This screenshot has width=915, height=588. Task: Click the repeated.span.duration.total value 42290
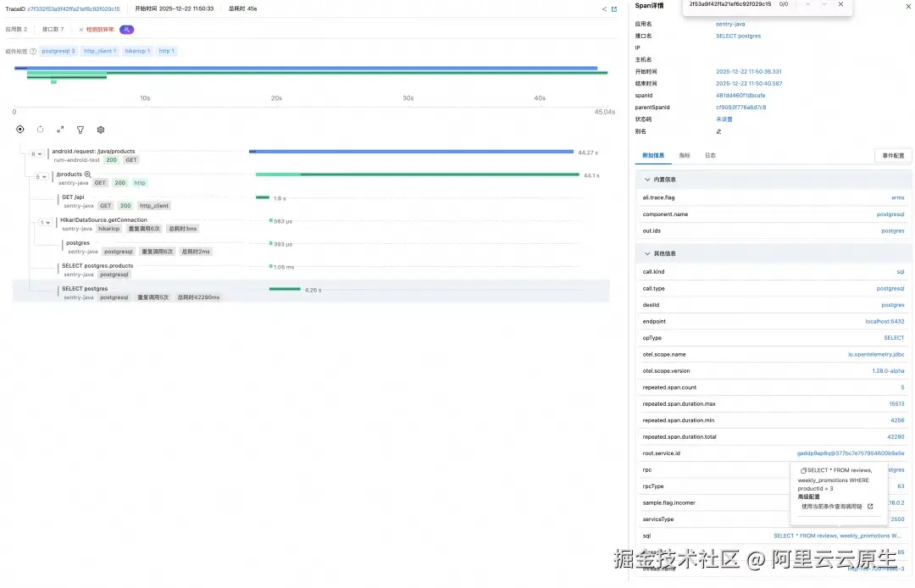896,437
